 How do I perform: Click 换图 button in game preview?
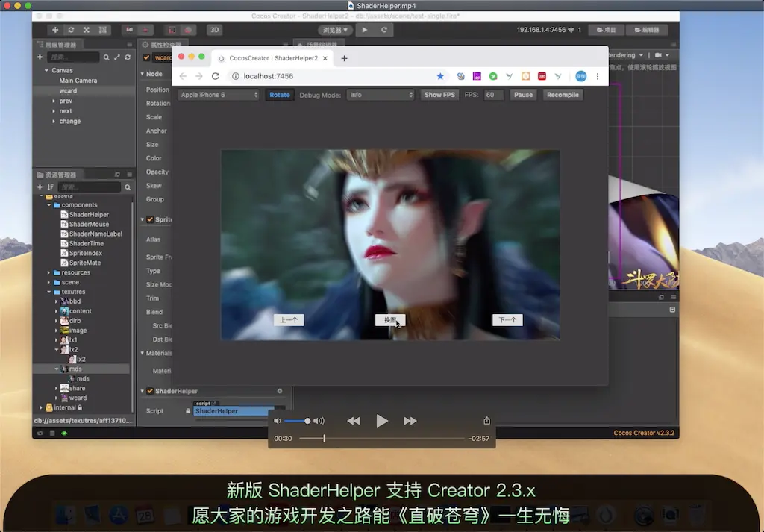point(390,320)
